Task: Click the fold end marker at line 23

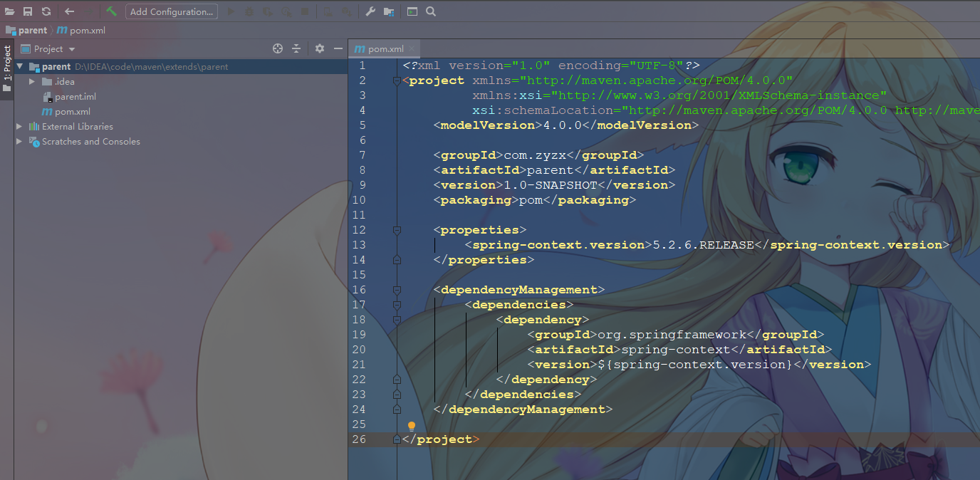Action: 397,395
